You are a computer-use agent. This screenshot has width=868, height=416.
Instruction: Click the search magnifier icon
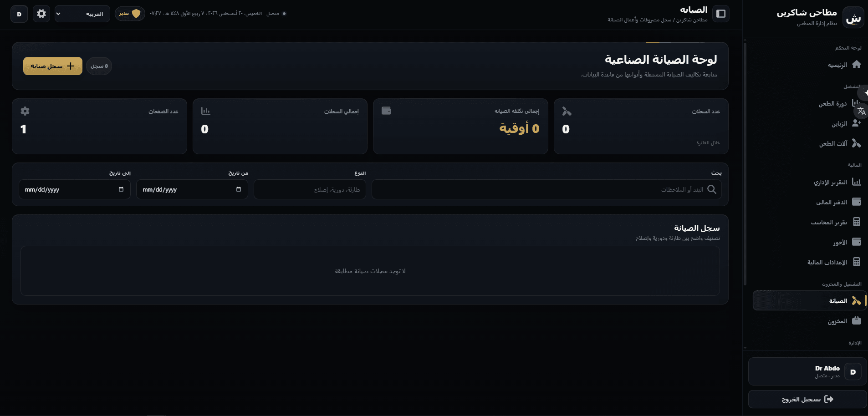[x=712, y=189]
